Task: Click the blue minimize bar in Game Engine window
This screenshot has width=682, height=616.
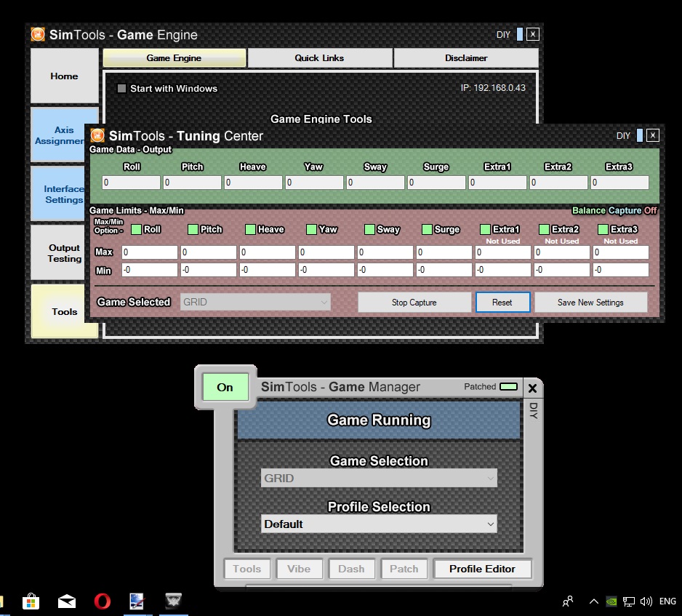Action: 519,34
